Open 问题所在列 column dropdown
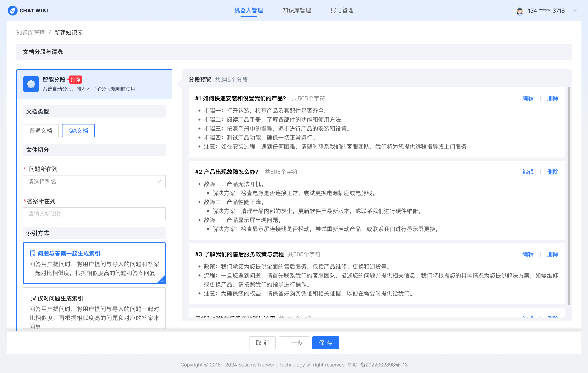588x373 pixels. click(x=94, y=181)
